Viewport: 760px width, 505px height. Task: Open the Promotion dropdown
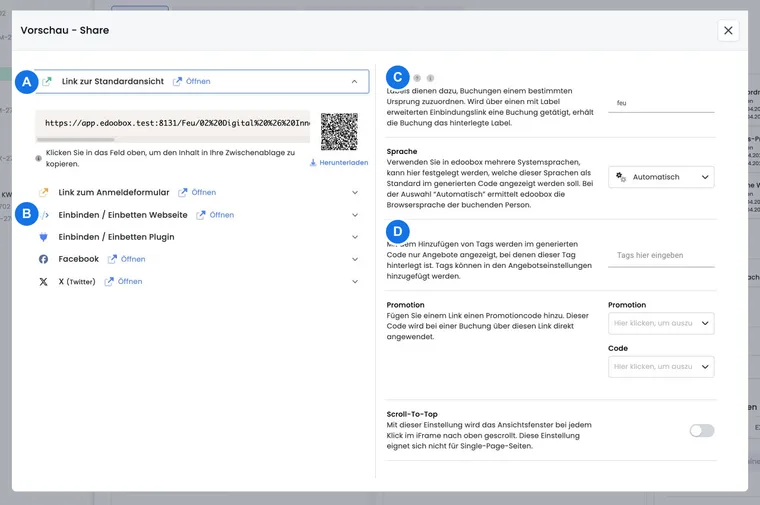point(661,323)
